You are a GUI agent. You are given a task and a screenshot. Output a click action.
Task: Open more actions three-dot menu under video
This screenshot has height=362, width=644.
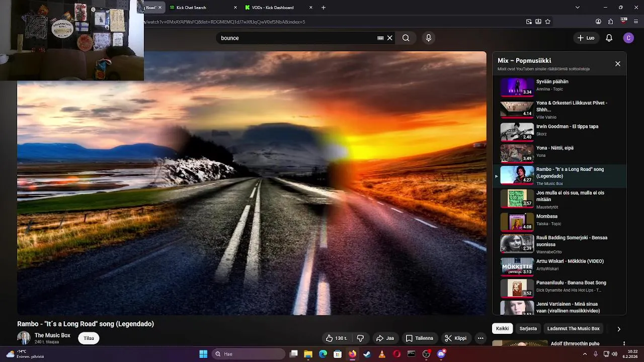[480, 338]
